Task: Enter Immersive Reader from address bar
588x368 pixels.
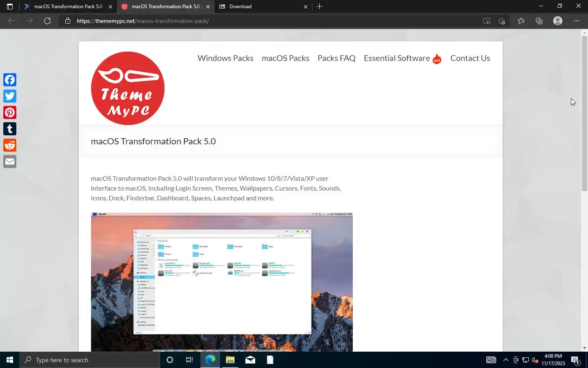Action: [x=487, y=21]
